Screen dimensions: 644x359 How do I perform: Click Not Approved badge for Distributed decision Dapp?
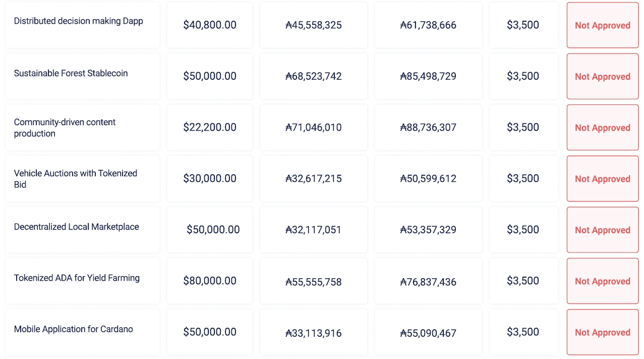point(602,25)
